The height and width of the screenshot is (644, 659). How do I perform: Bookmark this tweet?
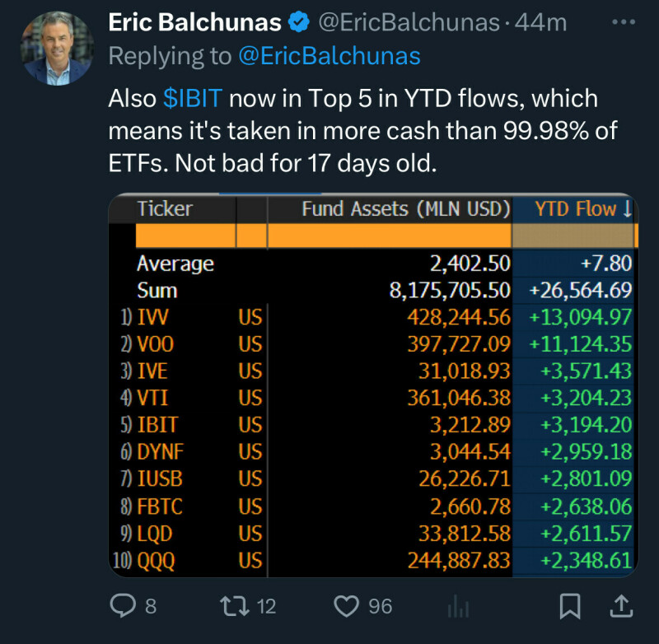(569, 607)
